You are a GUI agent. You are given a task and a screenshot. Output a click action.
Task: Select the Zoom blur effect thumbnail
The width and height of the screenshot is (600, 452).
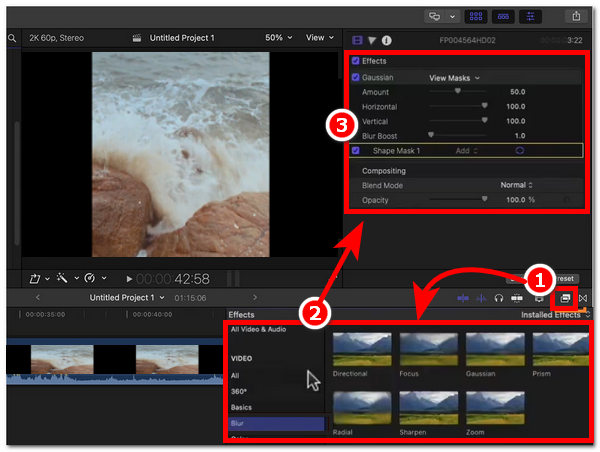point(495,408)
